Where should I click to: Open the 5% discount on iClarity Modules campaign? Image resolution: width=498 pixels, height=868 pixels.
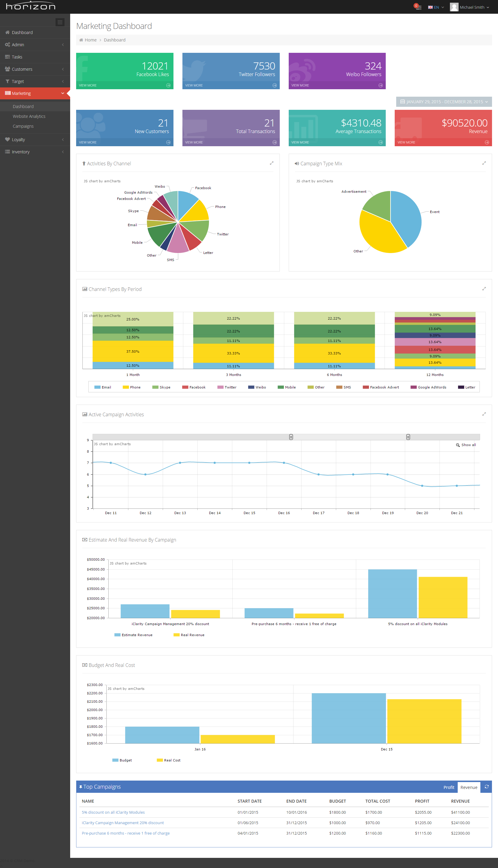[x=113, y=812]
